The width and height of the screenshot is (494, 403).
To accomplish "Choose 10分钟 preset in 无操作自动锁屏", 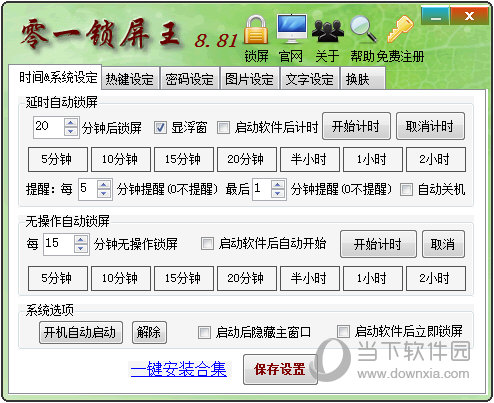I will click(121, 278).
